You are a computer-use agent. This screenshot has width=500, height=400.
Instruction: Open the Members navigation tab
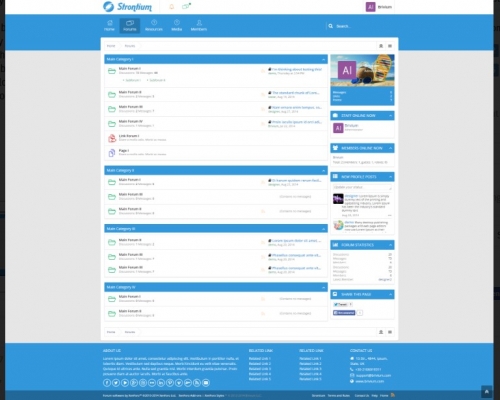(x=199, y=26)
